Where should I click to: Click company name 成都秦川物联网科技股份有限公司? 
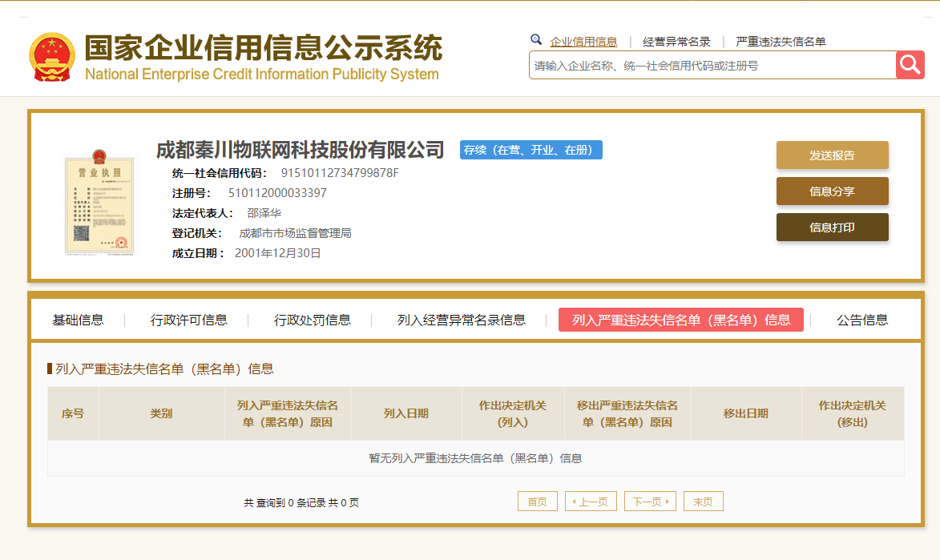point(301,150)
